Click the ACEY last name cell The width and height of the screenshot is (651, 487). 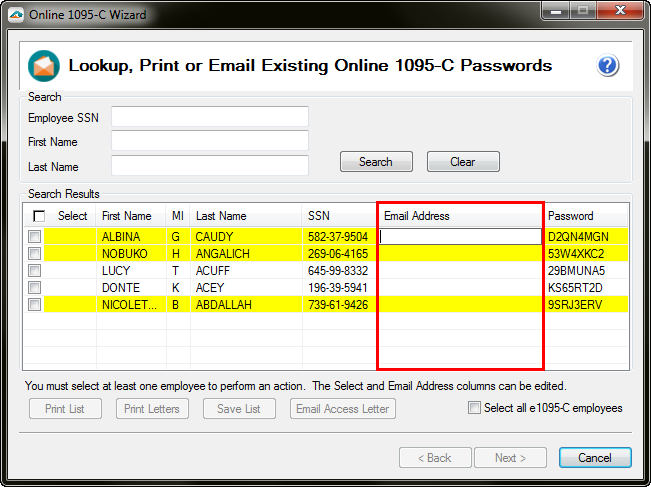pyautogui.click(x=246, y=288)
